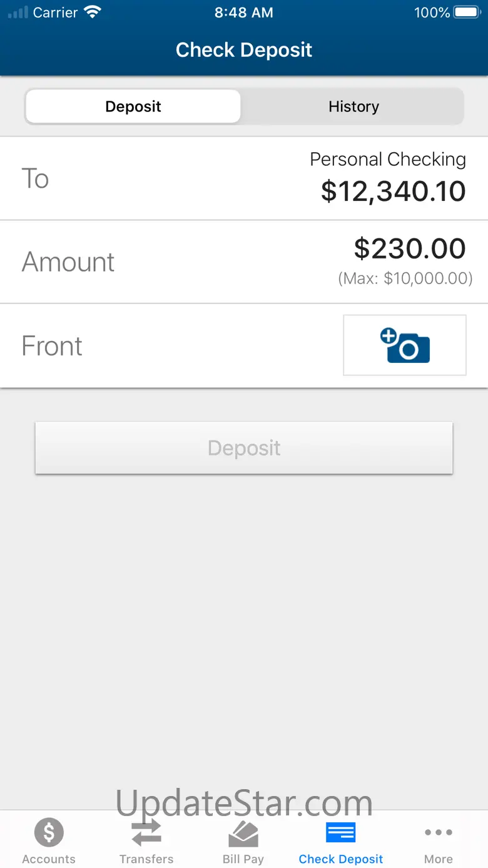488x868 pixels.
Task: Tap the Amount label
Action: (x=68, y=262)
